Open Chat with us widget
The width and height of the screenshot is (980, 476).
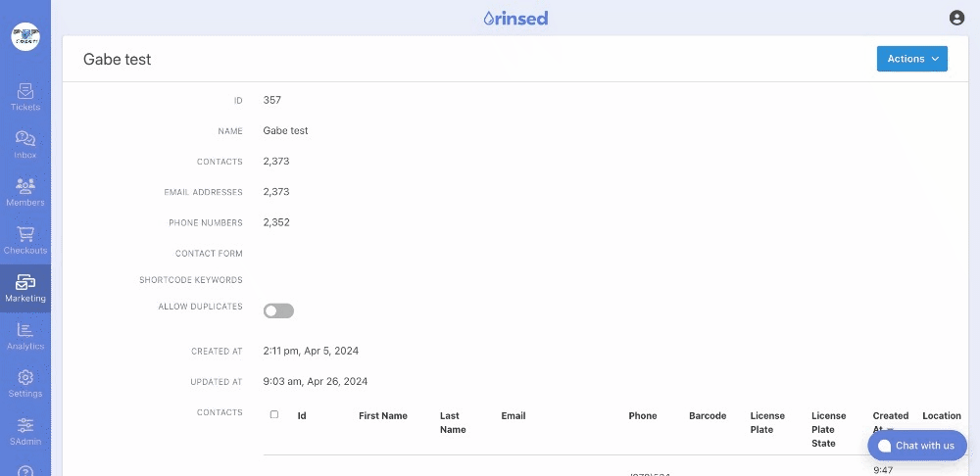click(x=917, y=446)
